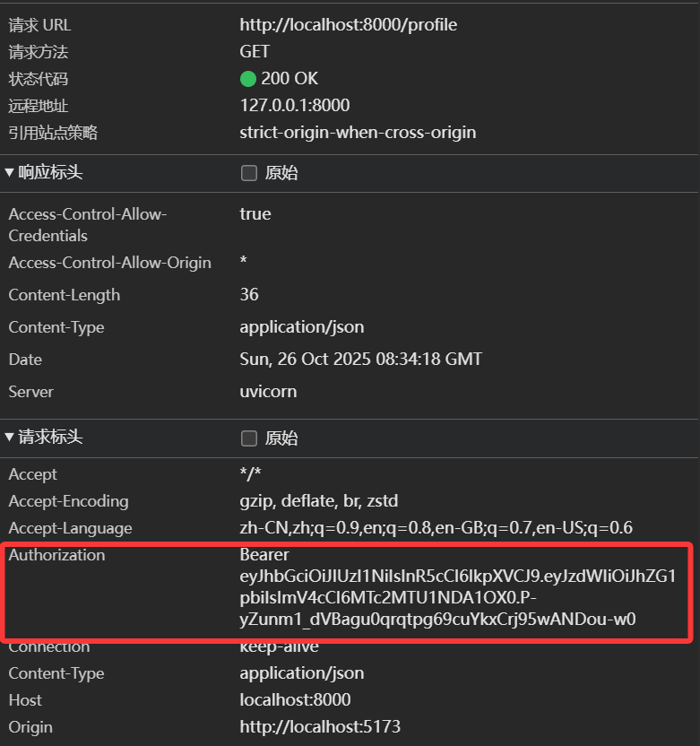Click the Access-Control-Allow-Origin header name
This screenshot has width=700, height=746.
tap(109, 263)
